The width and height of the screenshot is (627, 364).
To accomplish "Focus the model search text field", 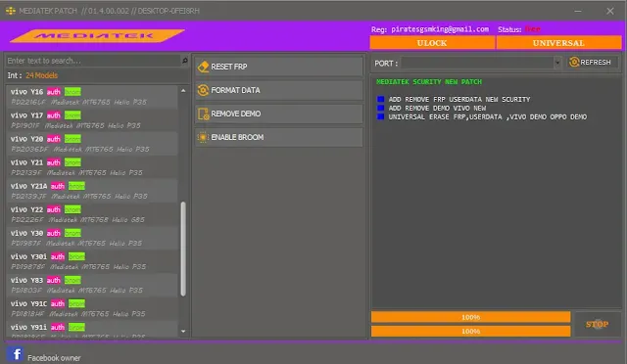I will [x=94, y=61].
